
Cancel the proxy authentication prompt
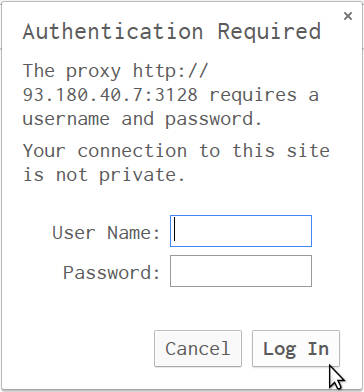[x=198, y=349]
